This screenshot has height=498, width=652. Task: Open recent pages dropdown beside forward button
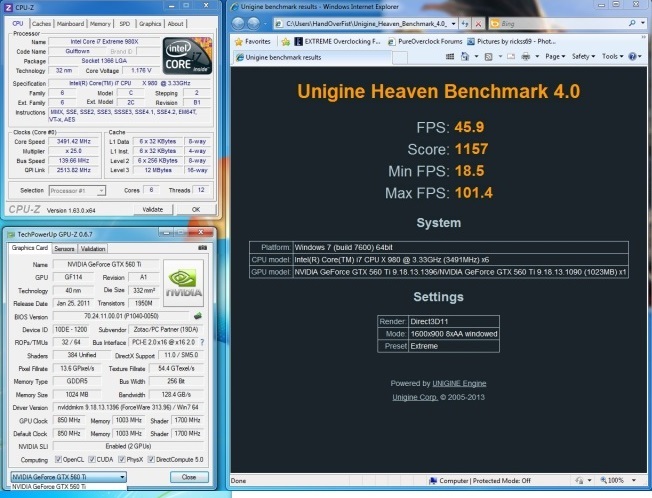pyautogui.click(x=265, y=24)
